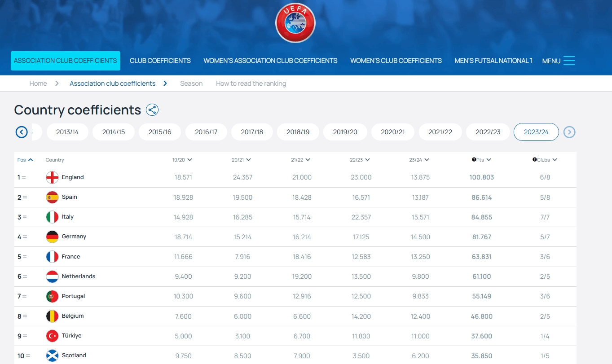The height and width of the screenshot is (364, 612).
Task: Click the Spain country name
Action: pos(70,197)
